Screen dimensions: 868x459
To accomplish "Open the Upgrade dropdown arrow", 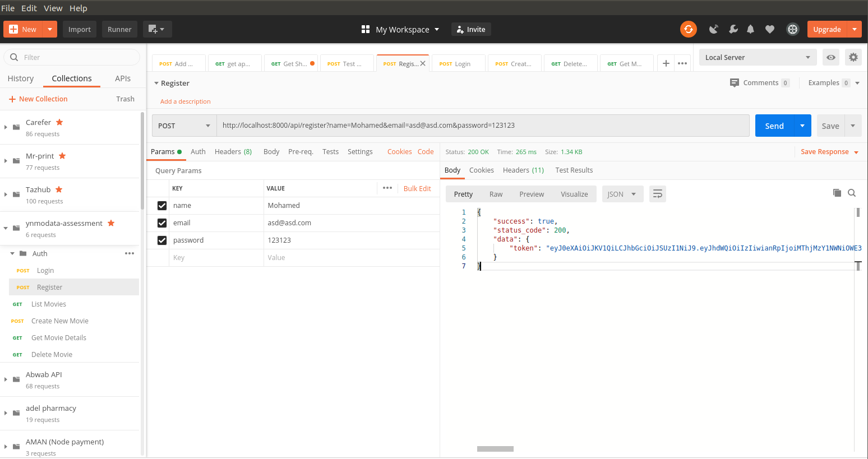I will (855, 29).
